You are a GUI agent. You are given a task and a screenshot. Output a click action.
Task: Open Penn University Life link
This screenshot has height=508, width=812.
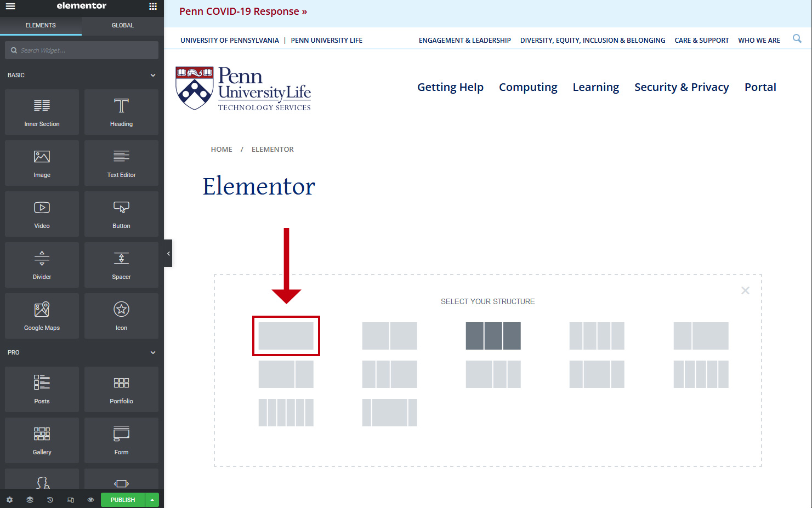tap(327, 41)
